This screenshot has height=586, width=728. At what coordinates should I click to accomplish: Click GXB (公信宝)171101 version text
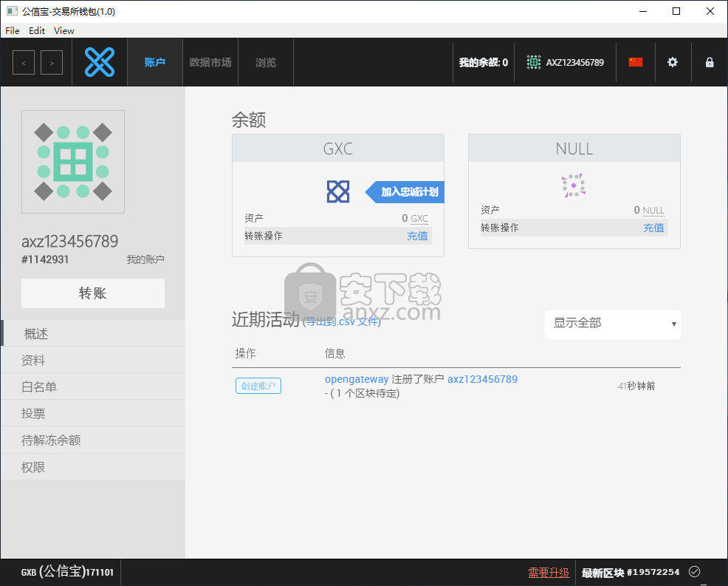click(67, 572)
